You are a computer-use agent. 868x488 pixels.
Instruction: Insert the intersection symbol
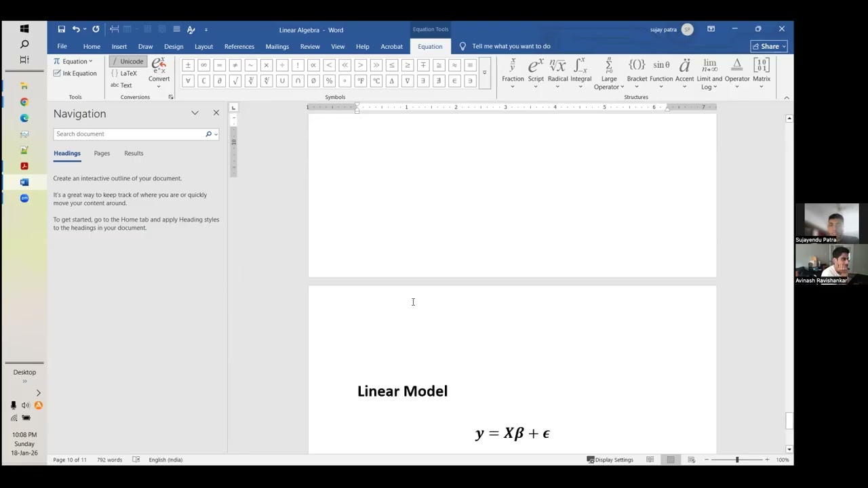[298, 81]
